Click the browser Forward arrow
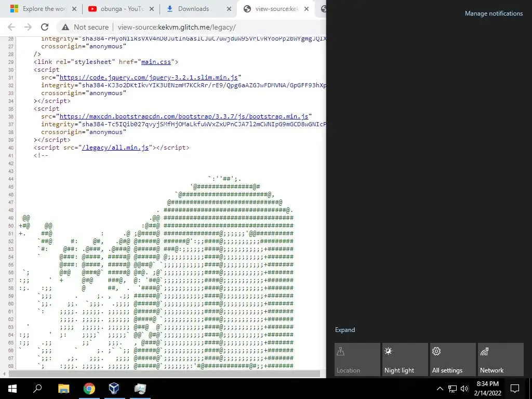Image resolution: width=532 pixels, height=399 pixels. coord(28,27)
